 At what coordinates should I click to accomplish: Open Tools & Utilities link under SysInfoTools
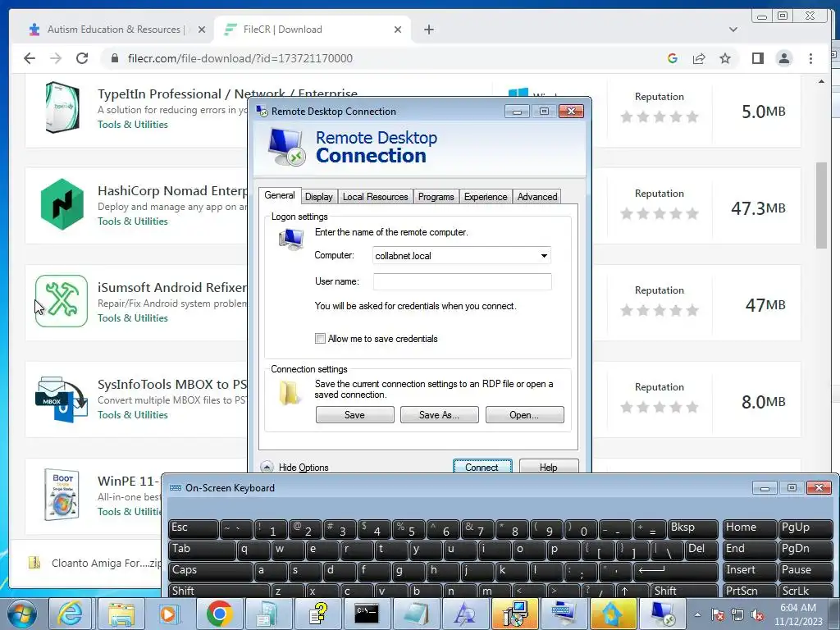[132, 415]
